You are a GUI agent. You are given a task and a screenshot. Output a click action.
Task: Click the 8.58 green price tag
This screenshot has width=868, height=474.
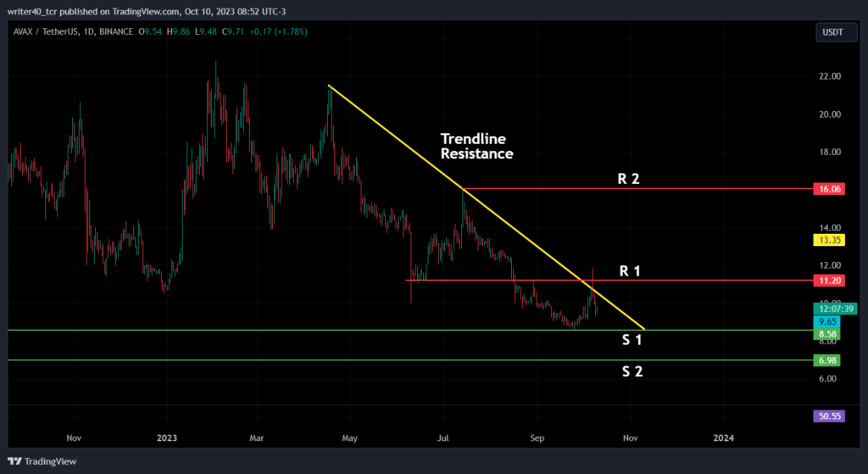click(826, 334)
